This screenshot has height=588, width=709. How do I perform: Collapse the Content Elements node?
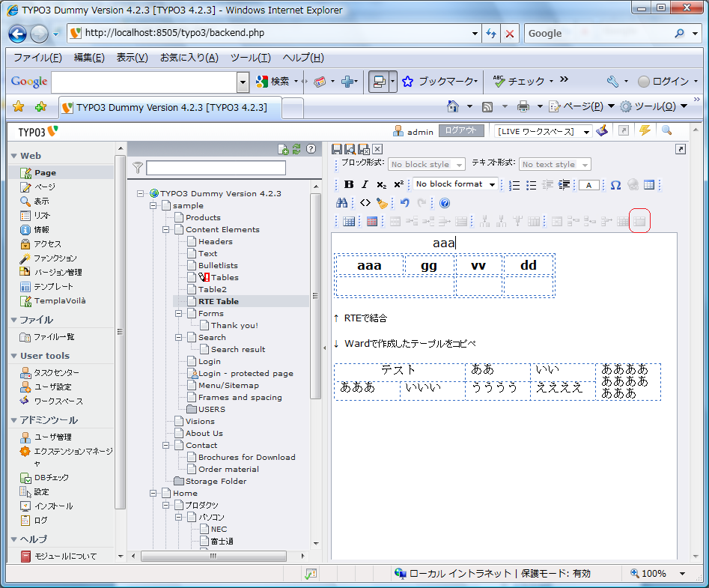[166, 230]
